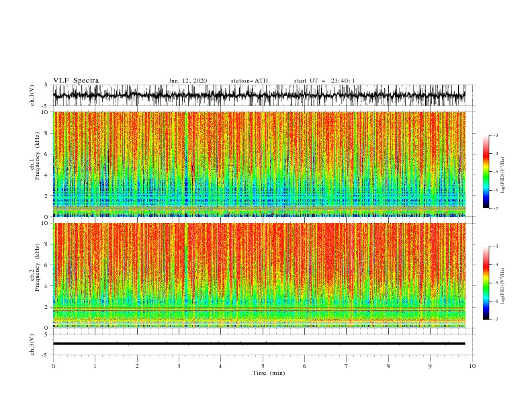Screen dimensions: 532x411
Task: Click the "-5" label on ch.2 colorbar
Action: pos(496,283)
